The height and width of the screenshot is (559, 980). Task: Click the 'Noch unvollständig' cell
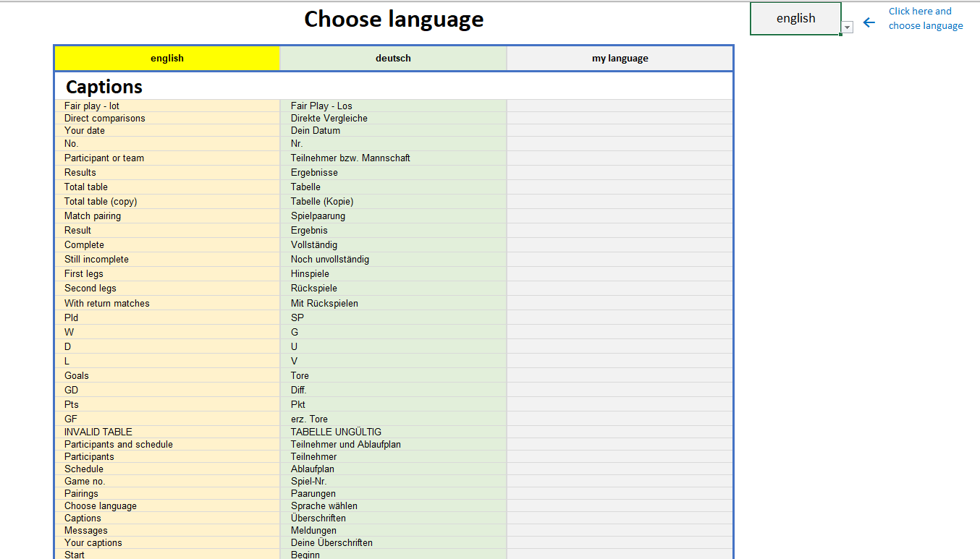click(x=393, y=259)
